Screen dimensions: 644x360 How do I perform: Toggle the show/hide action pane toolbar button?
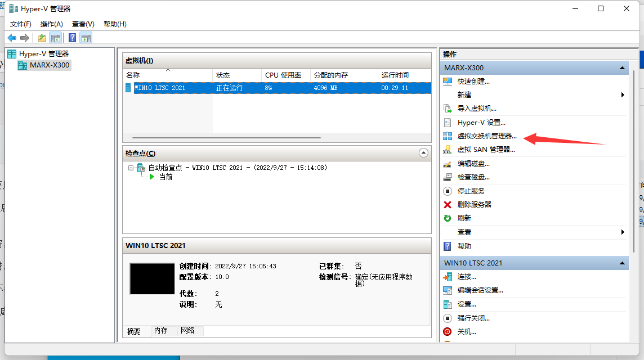click(86, 38)
